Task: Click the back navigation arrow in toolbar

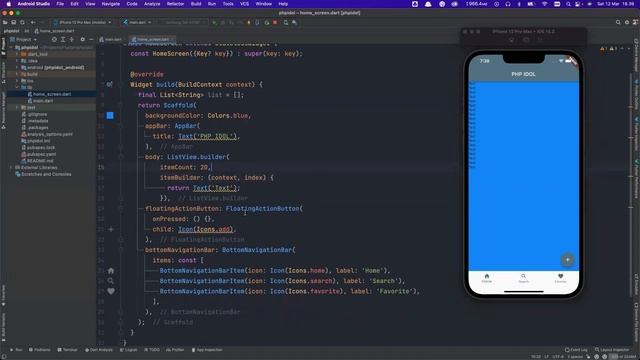Action: tap(33, 22)
